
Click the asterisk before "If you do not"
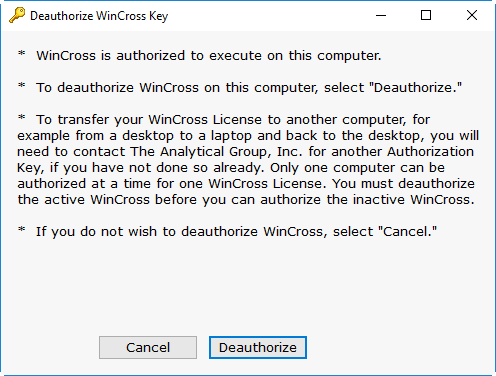coord(22,229)
